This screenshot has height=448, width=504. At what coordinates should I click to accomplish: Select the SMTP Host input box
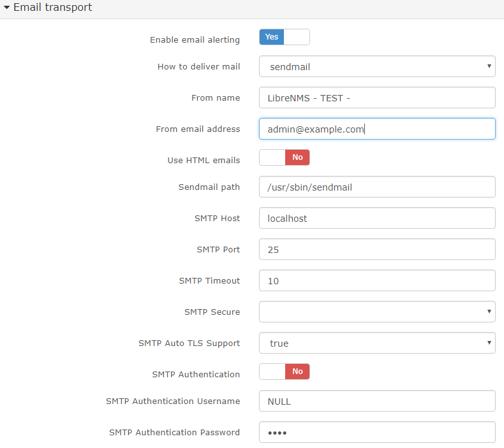point(377,218)
